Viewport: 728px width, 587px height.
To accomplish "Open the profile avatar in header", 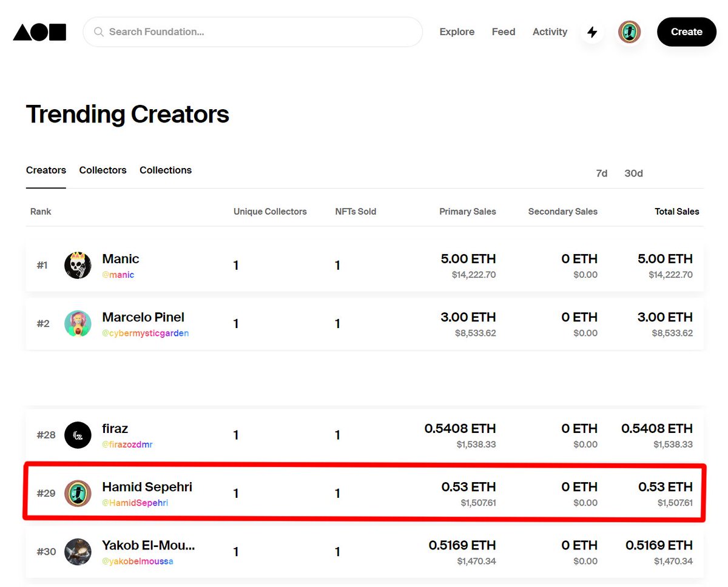I will 630,32.
